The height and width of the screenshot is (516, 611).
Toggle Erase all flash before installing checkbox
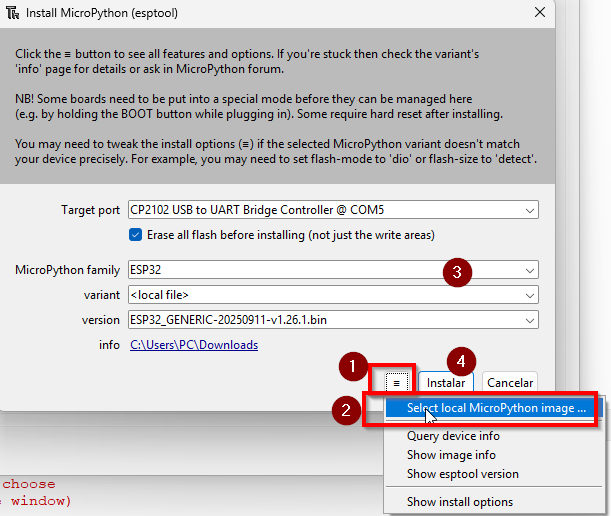tap(136, 235)
